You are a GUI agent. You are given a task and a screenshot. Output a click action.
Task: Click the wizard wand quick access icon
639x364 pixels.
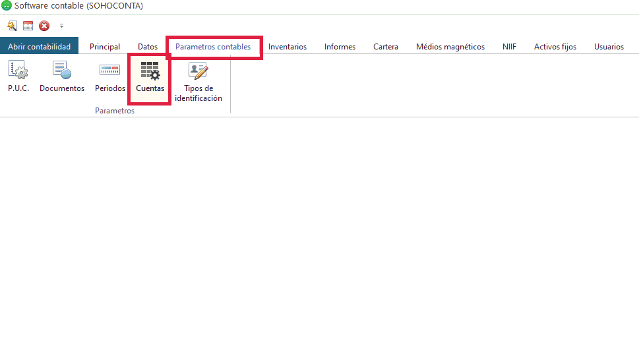tap(12, 26)
